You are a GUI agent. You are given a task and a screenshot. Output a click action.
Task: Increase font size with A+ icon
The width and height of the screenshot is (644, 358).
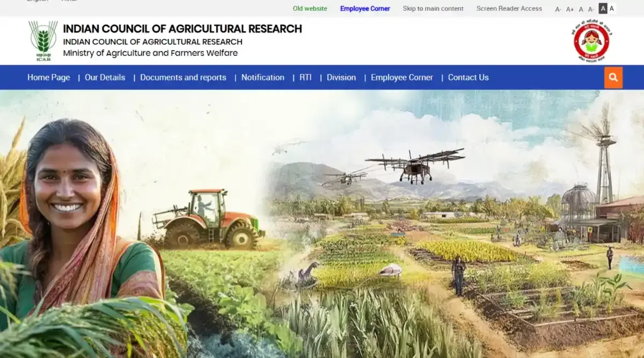(570, 9)
